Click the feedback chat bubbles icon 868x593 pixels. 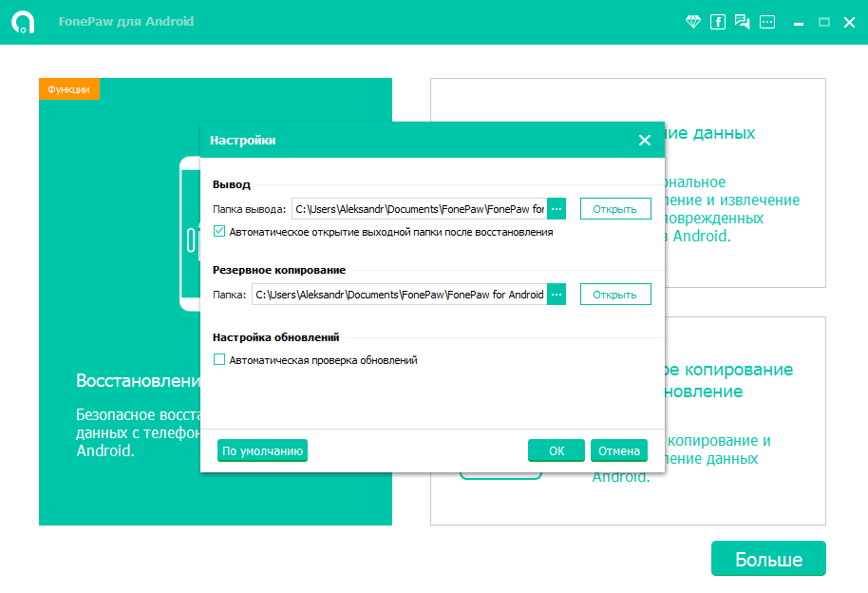point(743,22)
